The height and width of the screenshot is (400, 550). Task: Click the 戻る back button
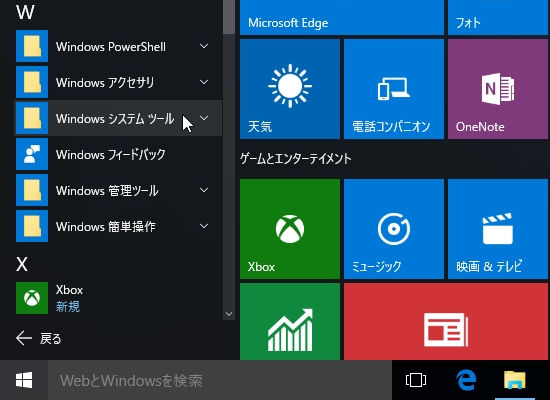pyautogui.click(x=39, y=338)
